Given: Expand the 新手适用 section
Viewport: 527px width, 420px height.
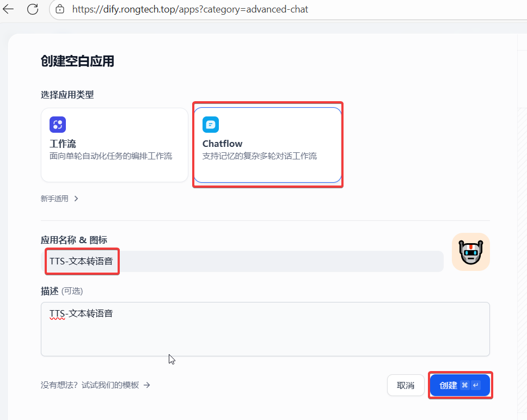Looking at the screenshot, I should pos(54,199).
